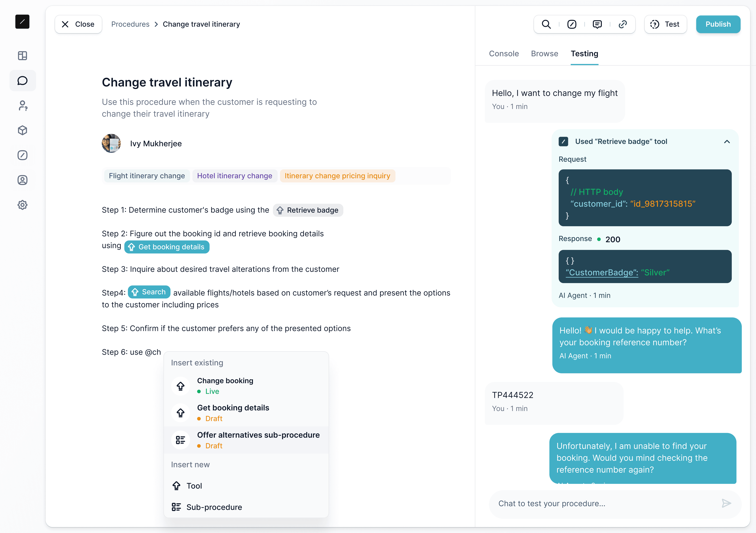Collapse the Retrieve badge tool details
The height and width of the screenshot is (533, 756).
click(x=727, y=142)
